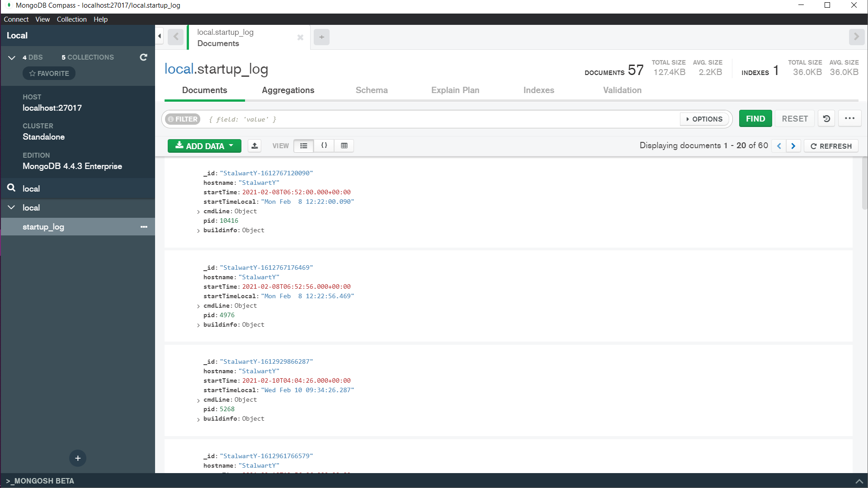Open the Help menu
The height and width of the screenshot is (488, 868).
click(x=100, y=19)
